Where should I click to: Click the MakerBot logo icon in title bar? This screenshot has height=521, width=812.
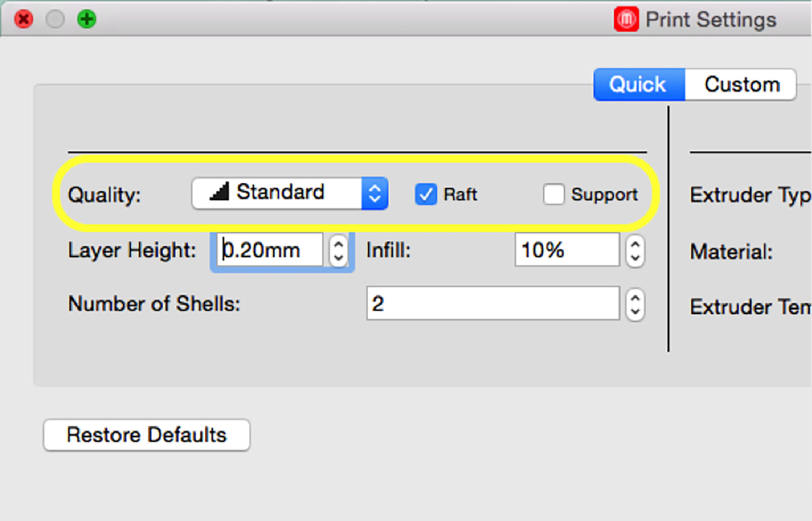pos(626,19)
